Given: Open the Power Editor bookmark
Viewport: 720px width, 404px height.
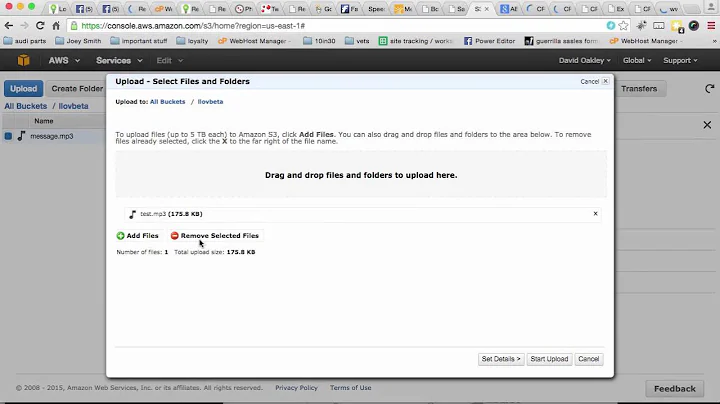Looking at the screenshot, I should (489, 41).
